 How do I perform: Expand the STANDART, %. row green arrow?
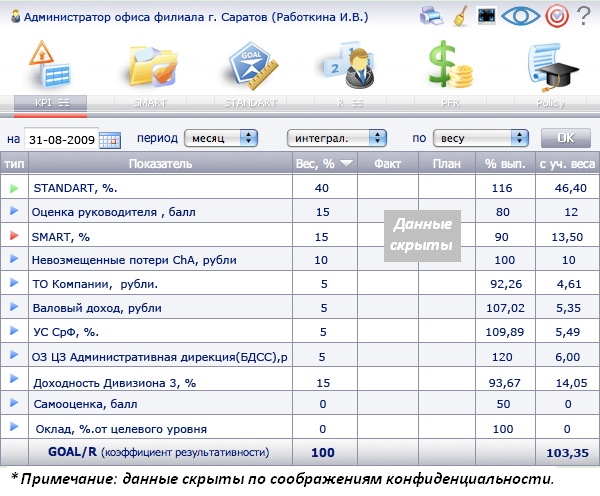(x=14, y=188)
